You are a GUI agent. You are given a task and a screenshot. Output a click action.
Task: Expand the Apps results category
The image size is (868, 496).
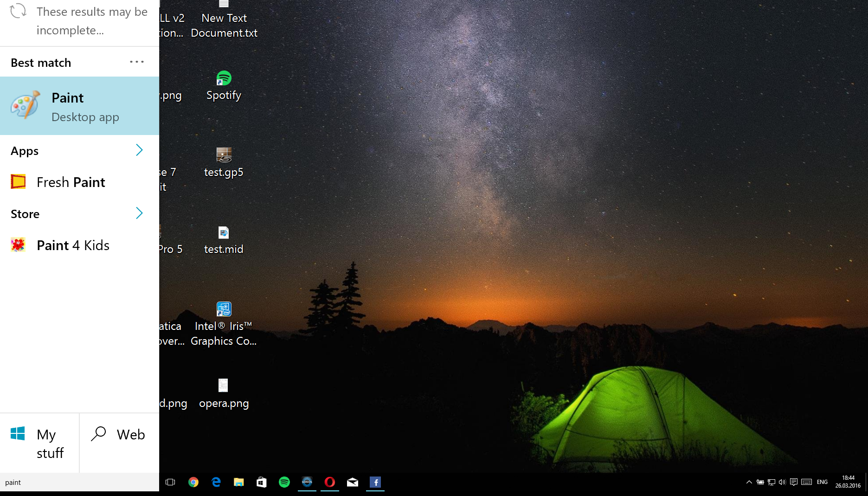79,151
